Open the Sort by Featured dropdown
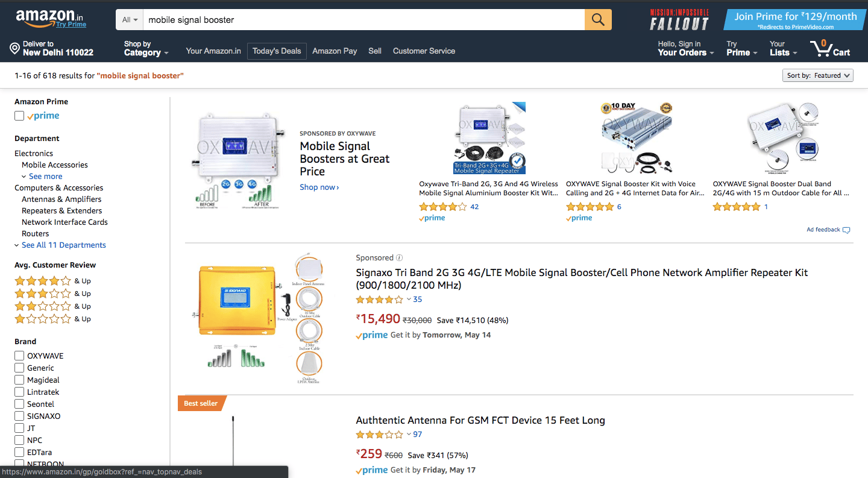The width and height of the screenshot is (868, 478). (818, 75)
